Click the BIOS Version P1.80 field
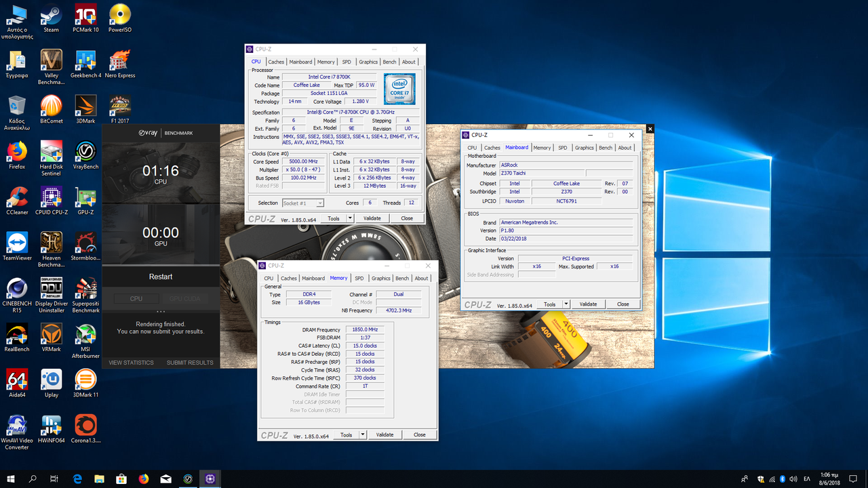The image size is (868, 488). [x=566, y=230]
